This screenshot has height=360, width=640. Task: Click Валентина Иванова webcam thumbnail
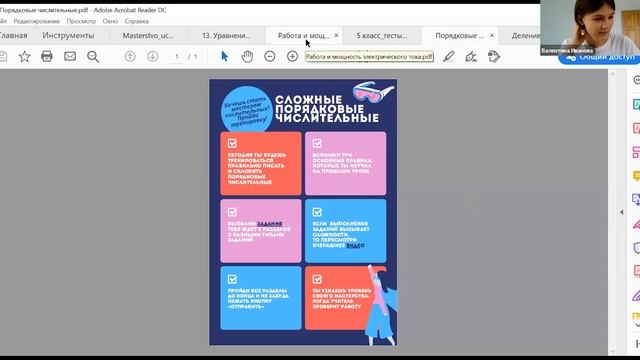point(590,27)
